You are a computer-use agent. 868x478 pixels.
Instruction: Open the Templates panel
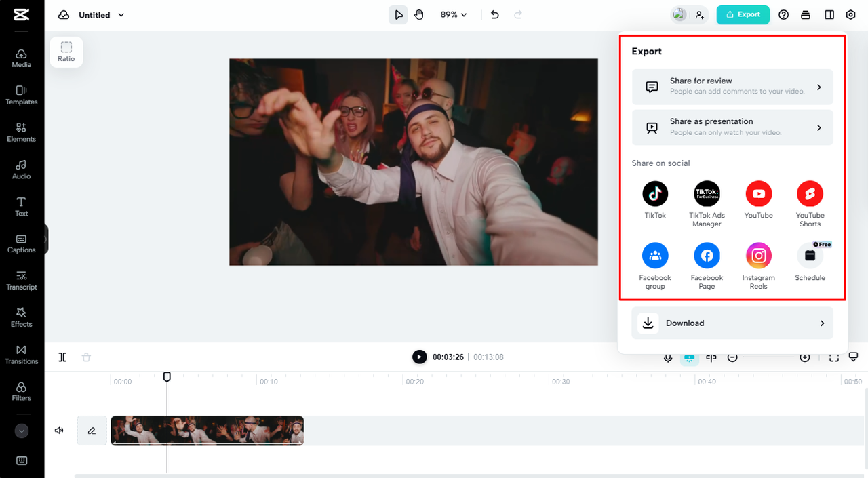click(22, 96)
